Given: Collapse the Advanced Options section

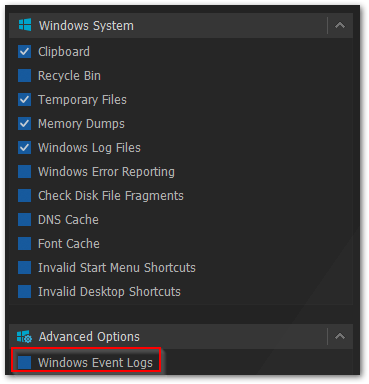Looking at the screenshot, I should [x=340, y=336].
